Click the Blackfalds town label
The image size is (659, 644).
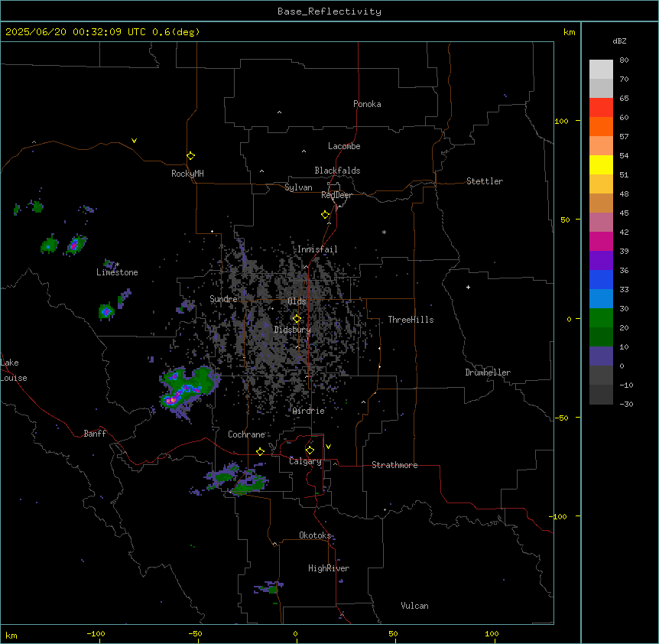pos(337,171)
